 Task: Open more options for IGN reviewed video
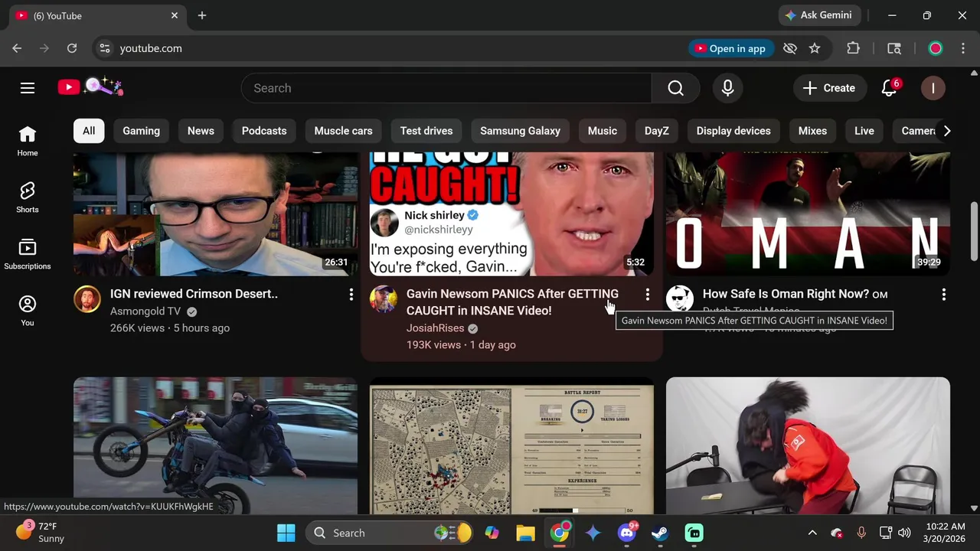tap(351, 294)
